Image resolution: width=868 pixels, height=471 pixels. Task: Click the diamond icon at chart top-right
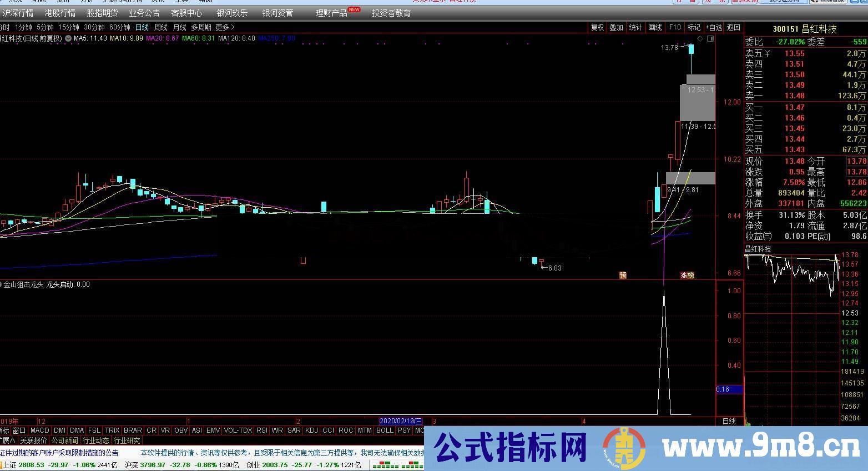[x=700, y=38]
